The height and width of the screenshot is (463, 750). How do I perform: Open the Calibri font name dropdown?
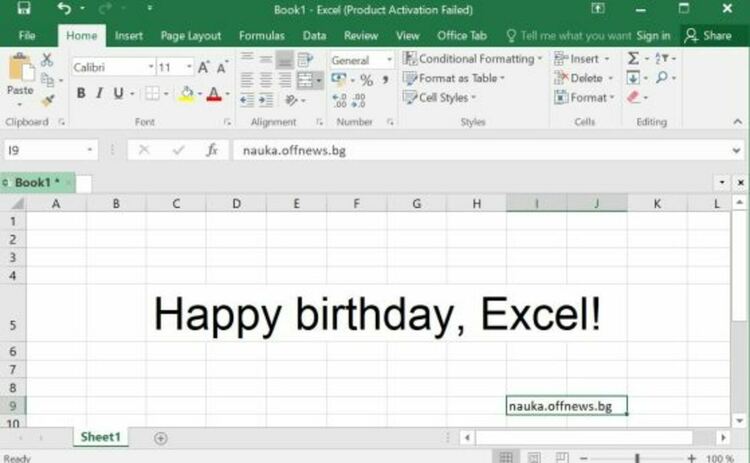pos(151,67)
